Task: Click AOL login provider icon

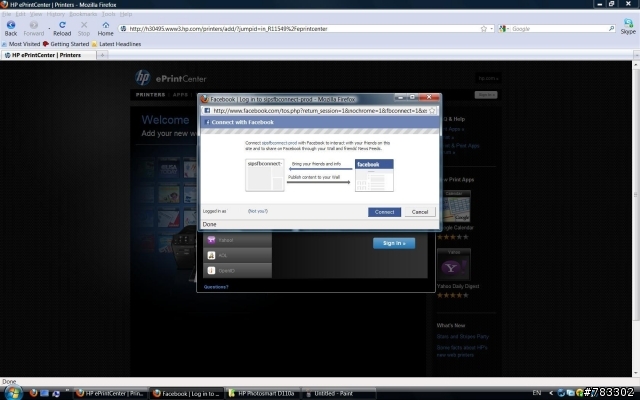Action: [x=211, y=255]
